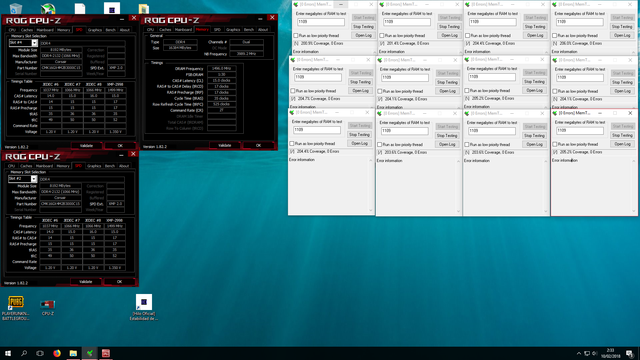
Task: Check low priority thread in the top-row 204.4% MemTest
Action: (x=467, y=36)
